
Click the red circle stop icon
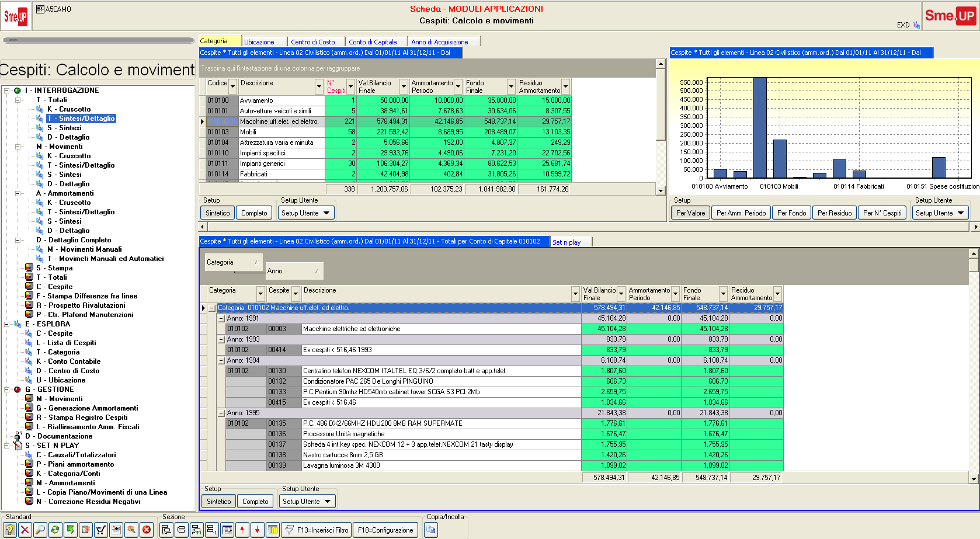(147, 530)
